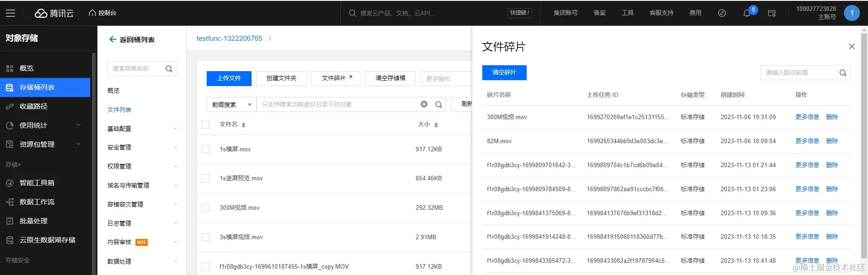The height and width of the screenshot is (275, 868).
Task: Click the upload file button
Action: [229, 78]
